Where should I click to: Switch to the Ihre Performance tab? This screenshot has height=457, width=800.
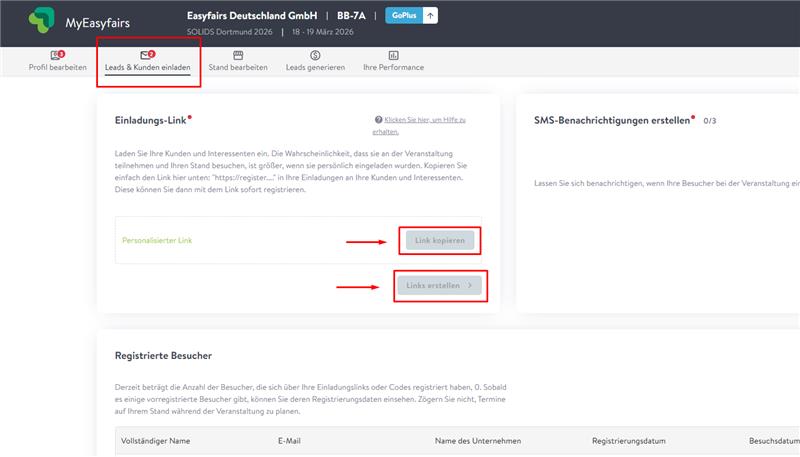[x=393, y=68]
